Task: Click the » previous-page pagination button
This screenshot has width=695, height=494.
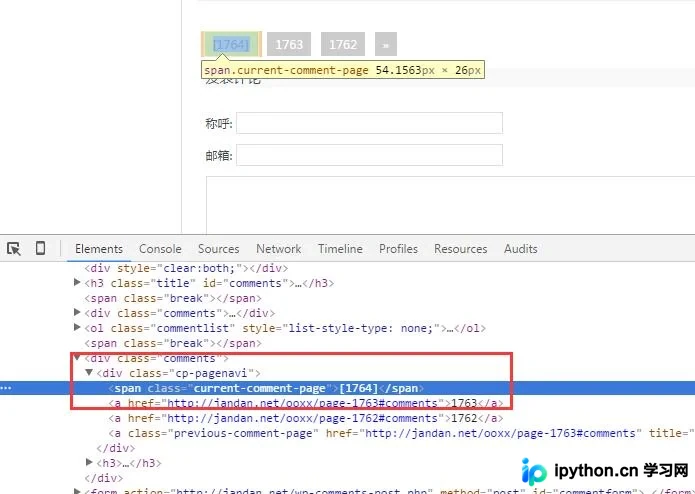Action: click(x=386, y=44)
